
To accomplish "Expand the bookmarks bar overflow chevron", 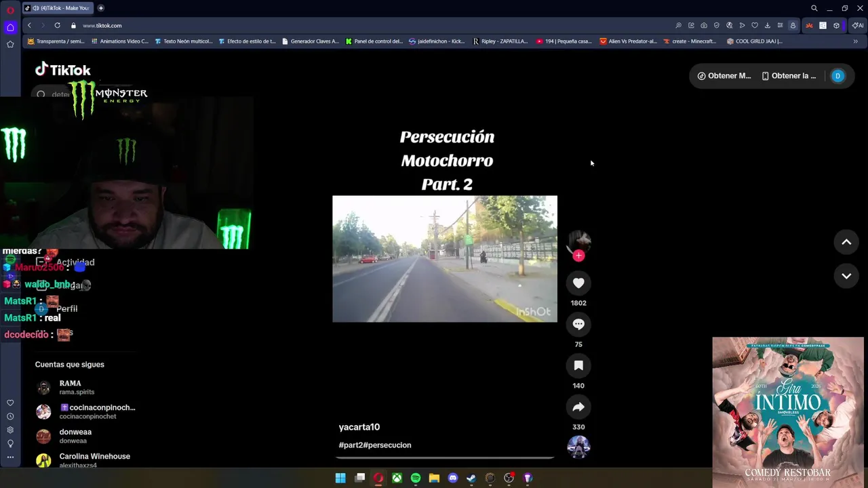I will coord(855,41).
